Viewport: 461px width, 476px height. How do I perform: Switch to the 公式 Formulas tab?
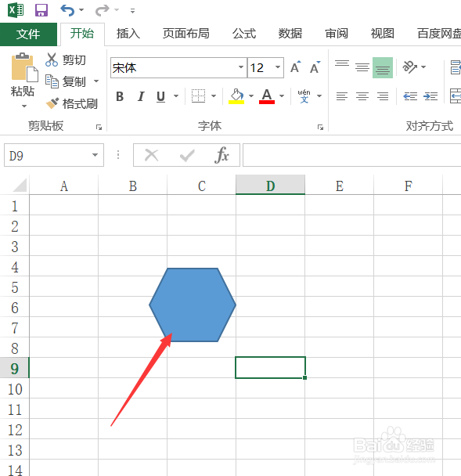click(244, 34)
